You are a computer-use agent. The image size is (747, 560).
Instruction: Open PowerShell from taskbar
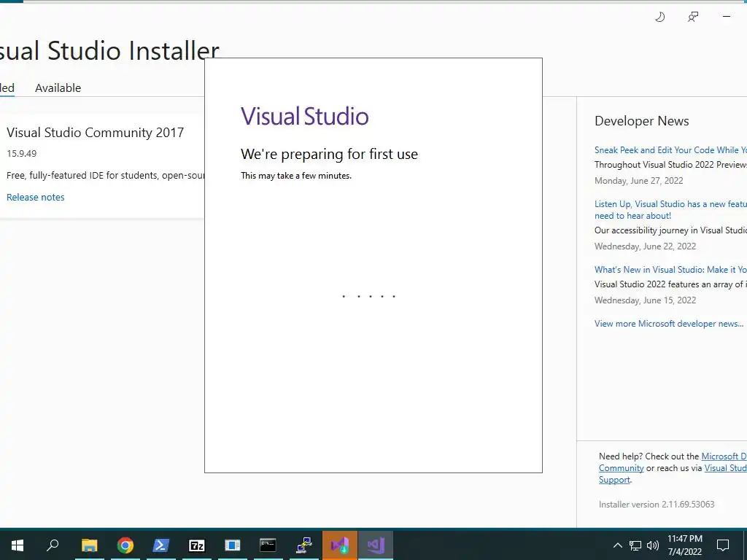click(160, 545)
